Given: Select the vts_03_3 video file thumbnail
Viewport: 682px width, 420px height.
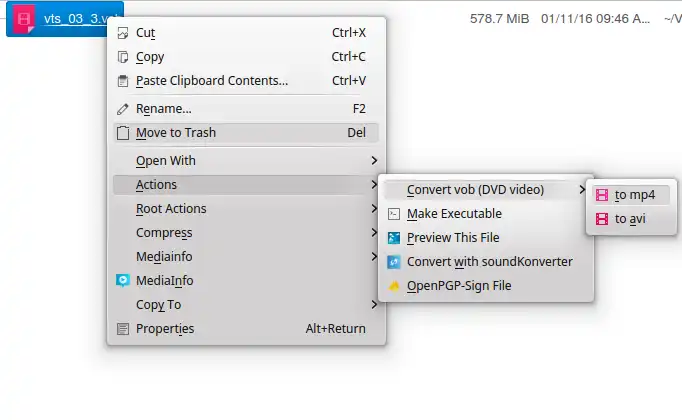Looking at the screenshot, I should point(21,20).
